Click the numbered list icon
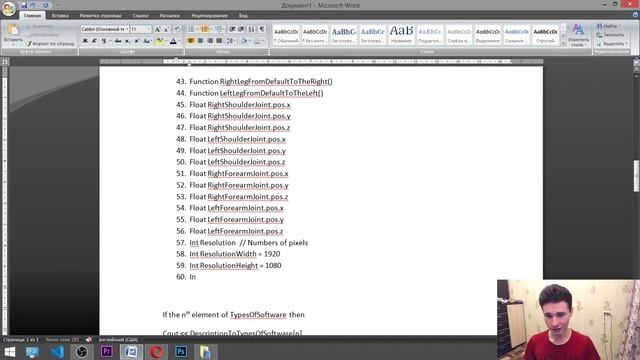Image resolution: width=640 pixels, height=360 pixels. click(x=204, y=29)
